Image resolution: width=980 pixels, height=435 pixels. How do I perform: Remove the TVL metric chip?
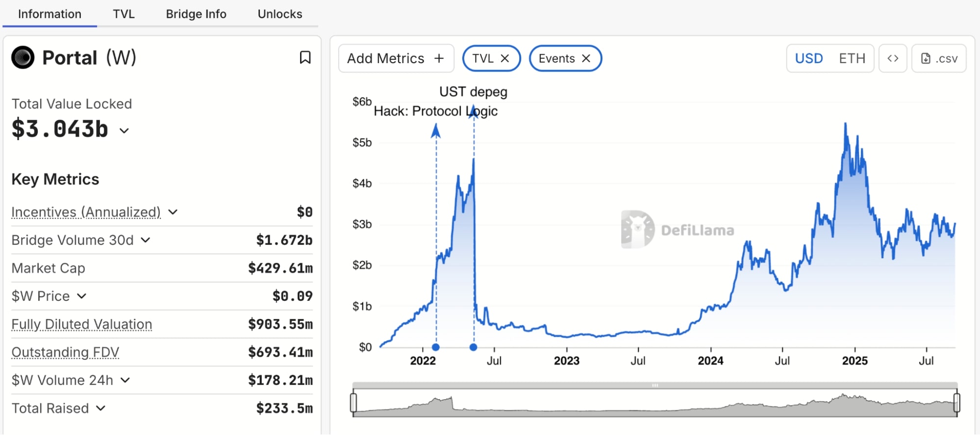click(x=505, y=58)
